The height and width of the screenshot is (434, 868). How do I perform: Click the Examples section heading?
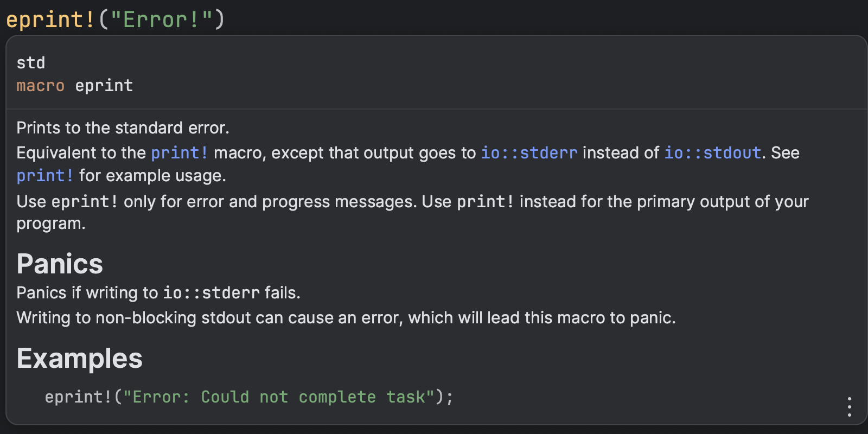(80, 359)
